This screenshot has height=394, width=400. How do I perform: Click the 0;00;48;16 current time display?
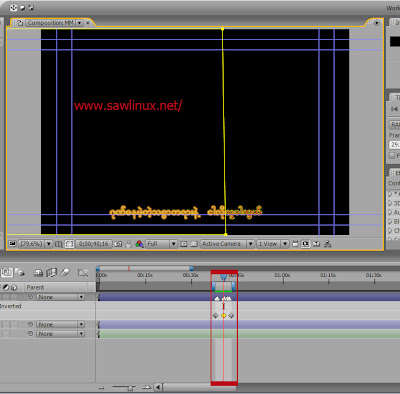click(94, 244)
